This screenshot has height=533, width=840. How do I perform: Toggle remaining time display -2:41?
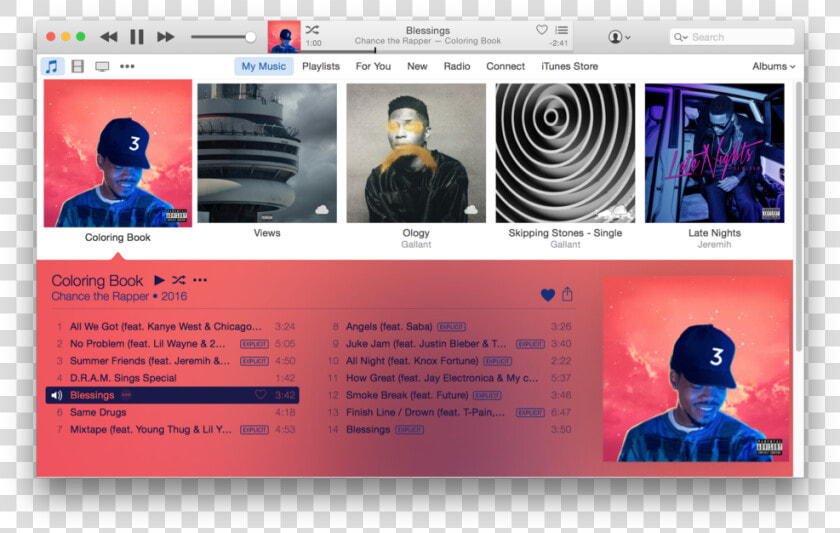pos(558,43)
